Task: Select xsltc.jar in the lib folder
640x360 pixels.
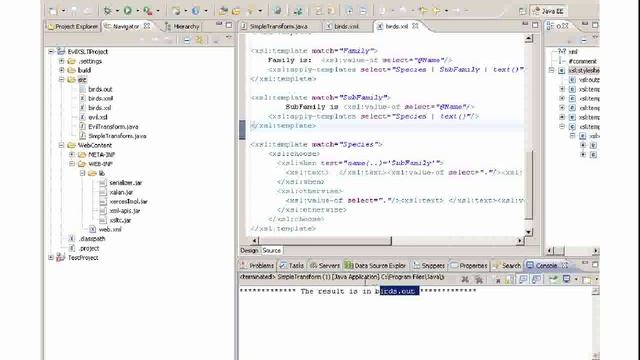Action: (120, 220)
